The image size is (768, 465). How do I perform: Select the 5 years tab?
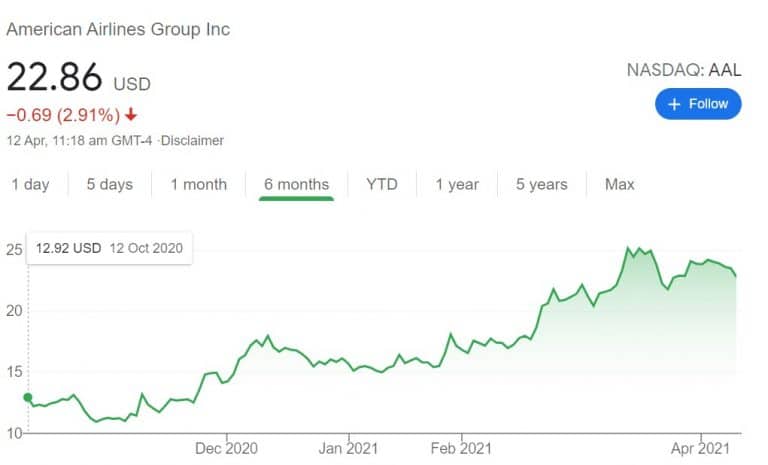coord(541,184)
